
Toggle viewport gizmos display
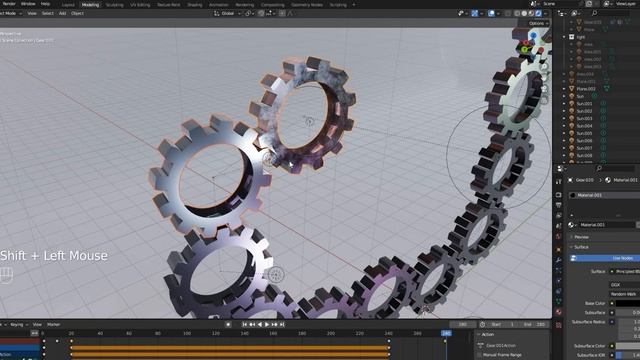point(475,13)
